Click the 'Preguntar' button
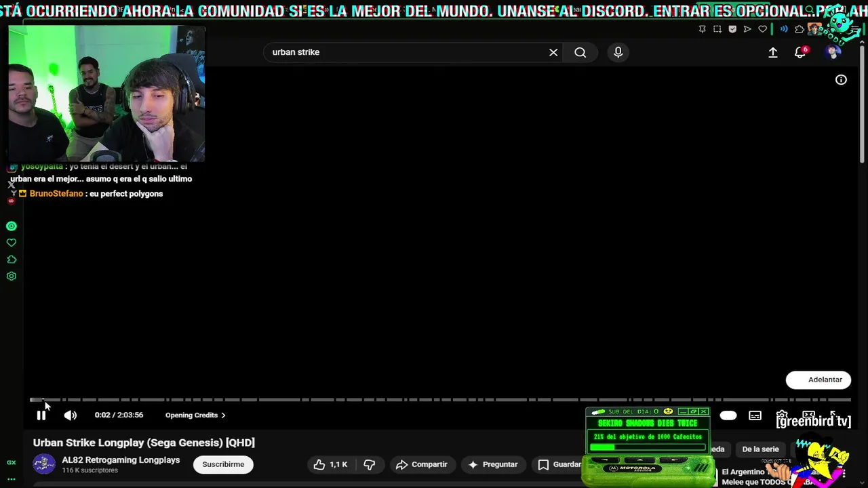Image resolution: width=868 pixels, height=488 pixels. pos(493,464)
